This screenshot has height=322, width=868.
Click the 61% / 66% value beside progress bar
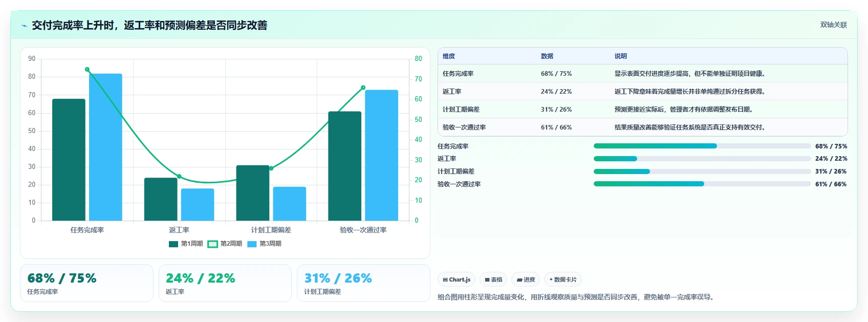[831, 184]
